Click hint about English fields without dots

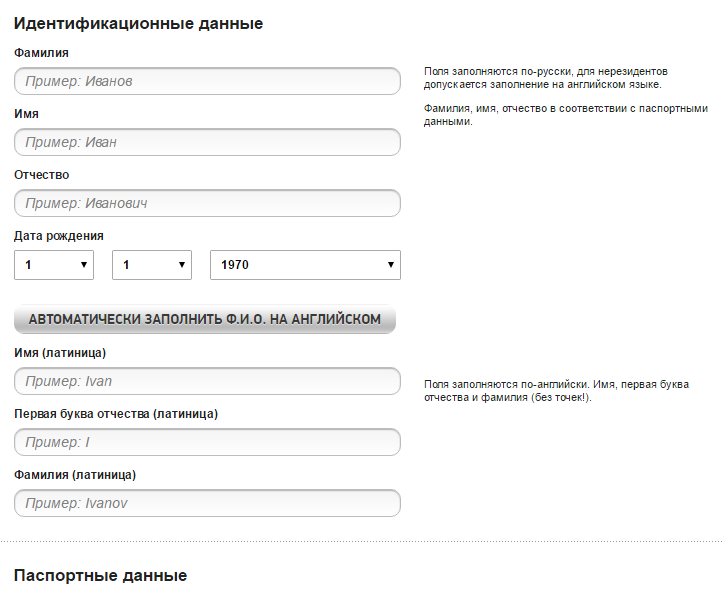(x=556, y=391)
